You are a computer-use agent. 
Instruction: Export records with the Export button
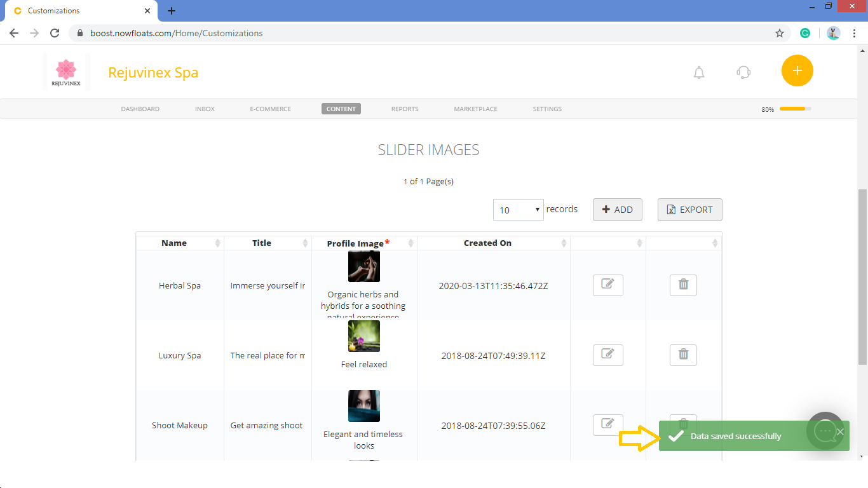(x=690, y=210)
